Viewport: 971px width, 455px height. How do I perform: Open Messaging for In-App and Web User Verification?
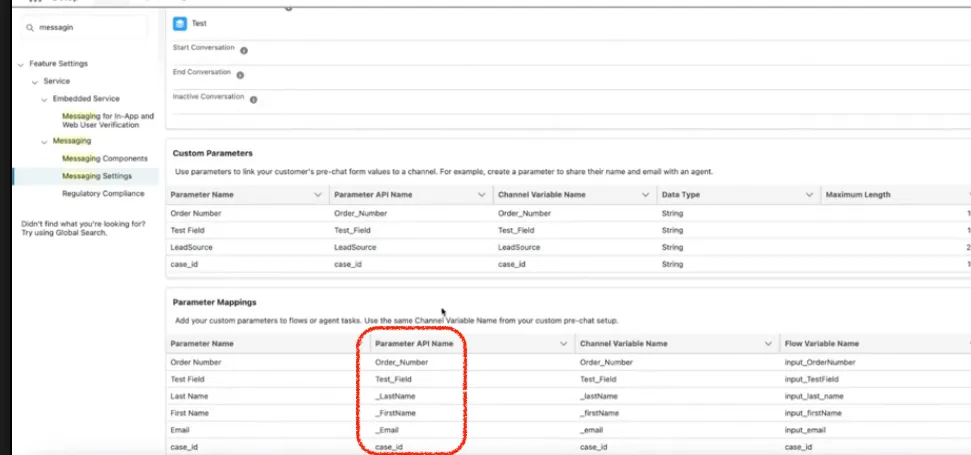[108, 120]
